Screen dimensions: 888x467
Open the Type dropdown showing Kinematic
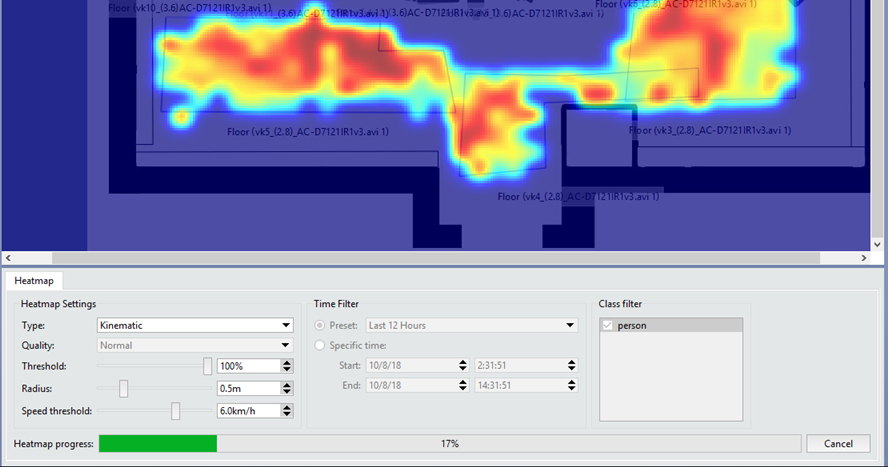click(x=195, y=325)
